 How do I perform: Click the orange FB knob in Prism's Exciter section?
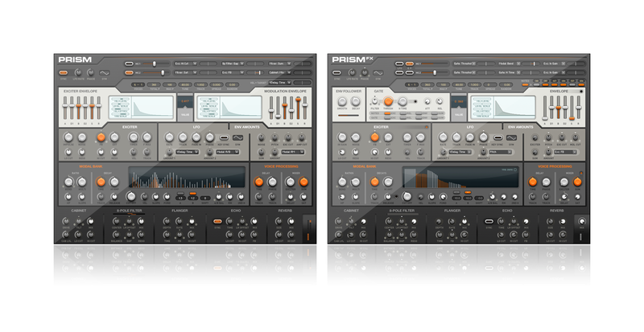pos(101,137)
